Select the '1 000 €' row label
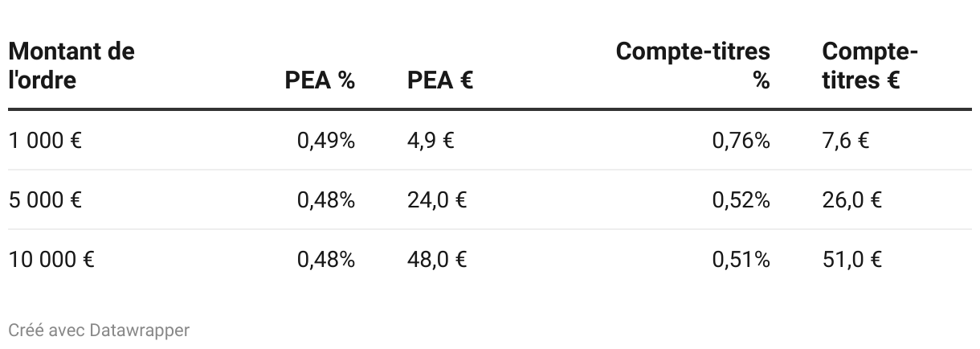This screenshot has width=980, height=349. (45, 141)
